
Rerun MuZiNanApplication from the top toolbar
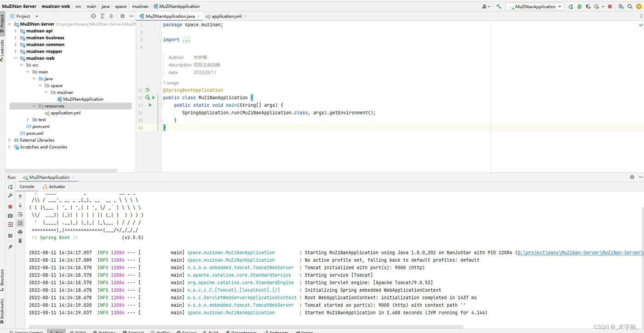point(570,6)
